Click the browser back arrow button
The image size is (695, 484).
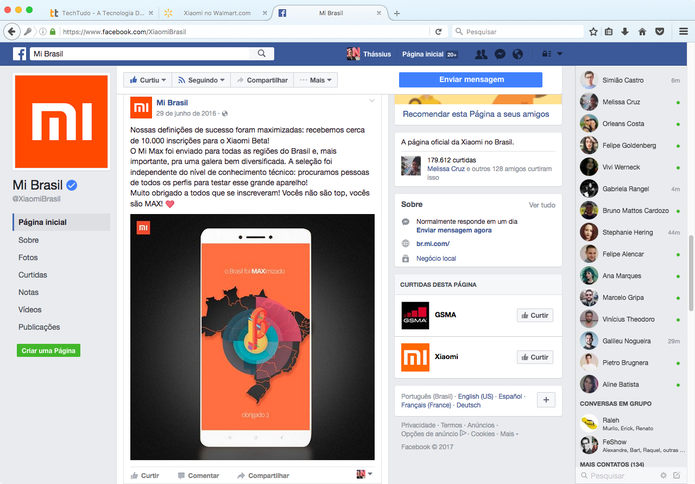(x=12, y=31)
